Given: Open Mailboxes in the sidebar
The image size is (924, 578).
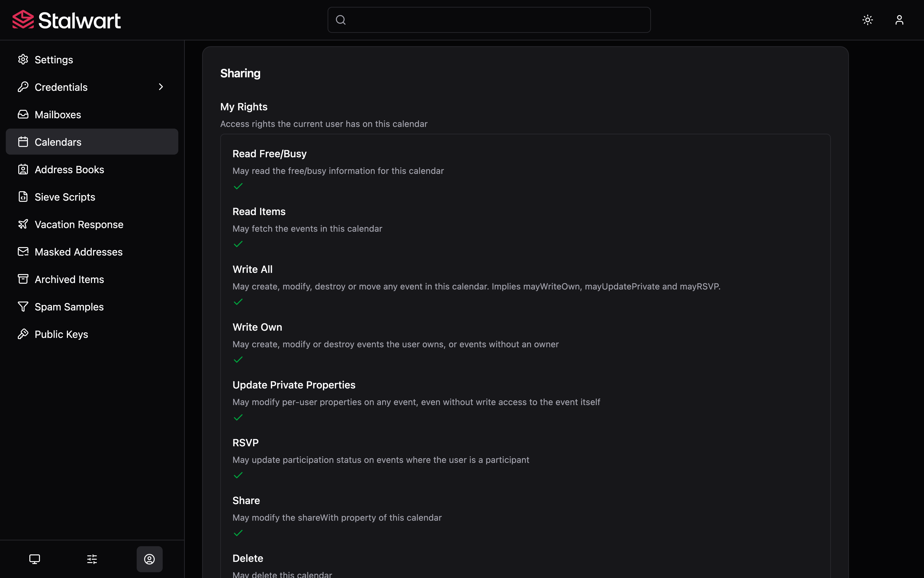Looking at the screenshot, I should tap(92, 114).
